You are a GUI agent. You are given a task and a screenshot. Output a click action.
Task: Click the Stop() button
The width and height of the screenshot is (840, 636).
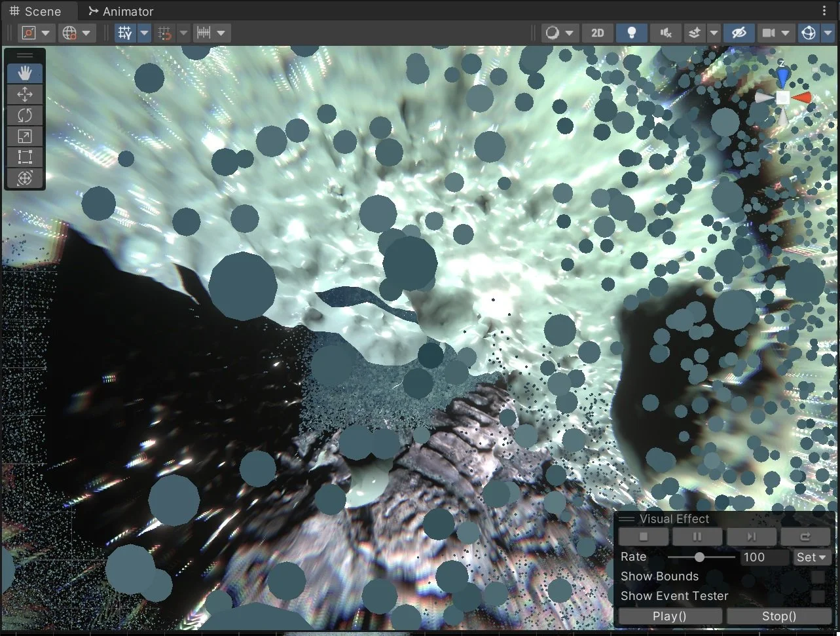(x=779, y=616)
